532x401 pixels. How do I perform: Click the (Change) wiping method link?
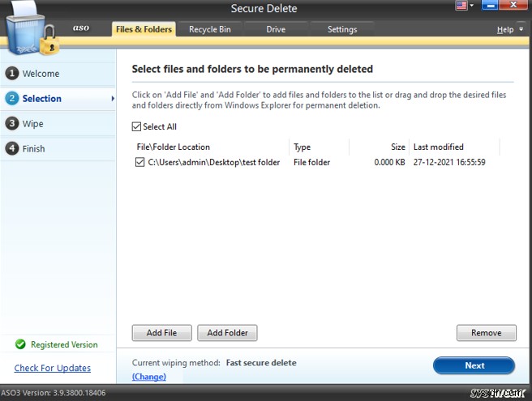tap(149, 377)
